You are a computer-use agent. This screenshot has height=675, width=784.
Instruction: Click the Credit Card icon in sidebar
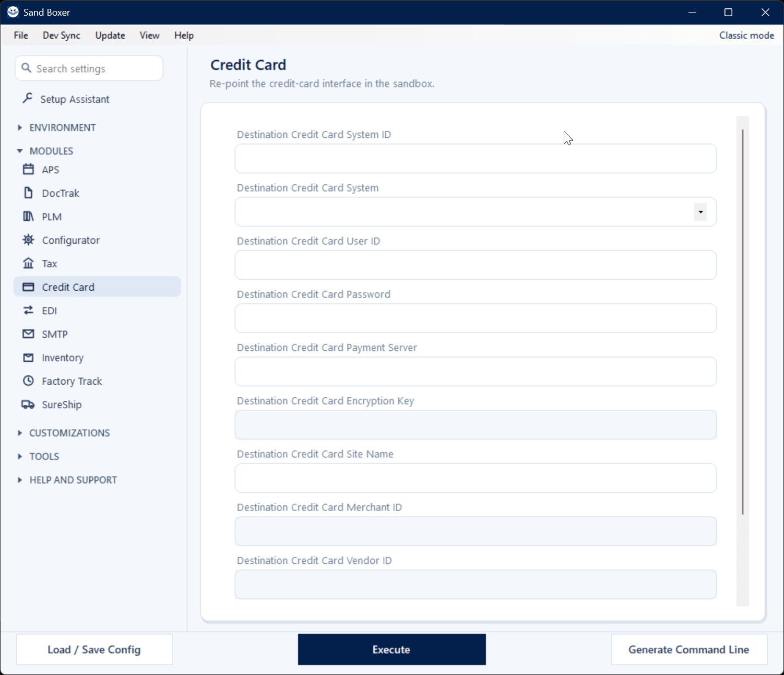pos(28,287)
